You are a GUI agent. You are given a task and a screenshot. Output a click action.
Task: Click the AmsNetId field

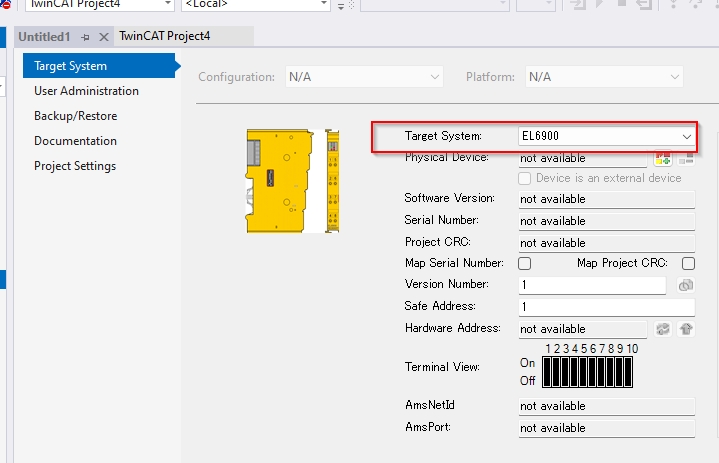click(x=607, y=406)
